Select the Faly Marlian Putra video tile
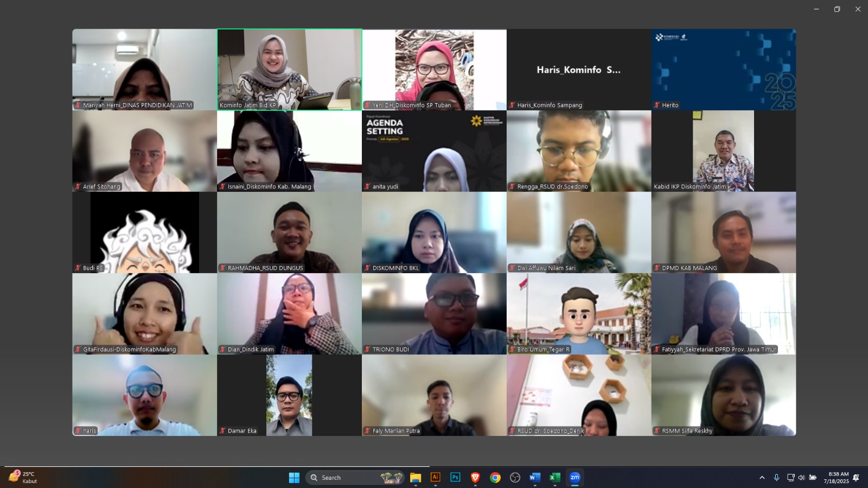868x488 pixels. pyautogui.click(x=434, y=395)
